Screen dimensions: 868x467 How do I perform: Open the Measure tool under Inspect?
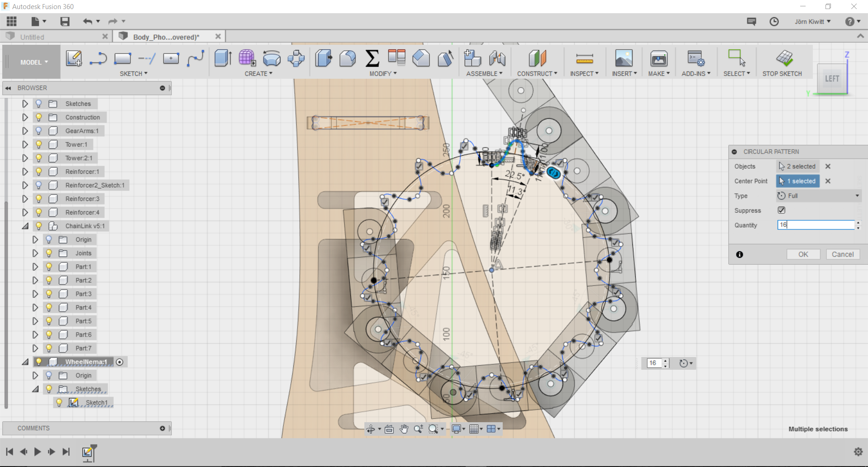click(x=584, y=59)
